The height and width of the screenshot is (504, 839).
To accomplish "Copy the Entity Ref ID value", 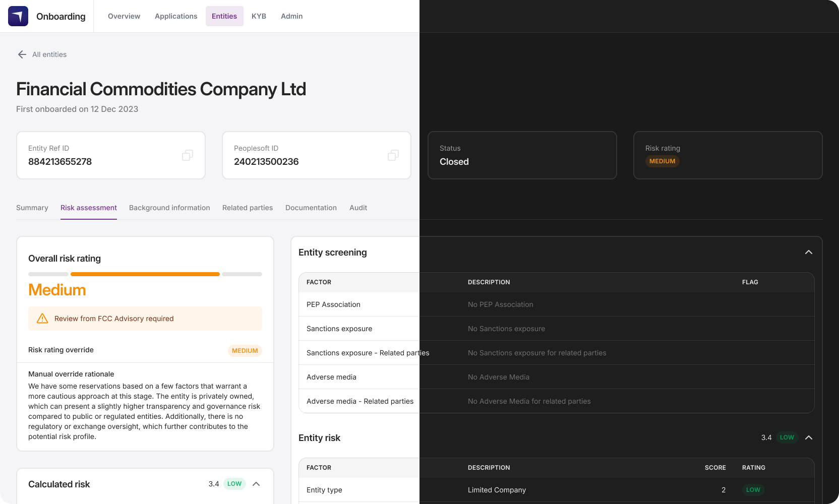I will tap(188, 155).
